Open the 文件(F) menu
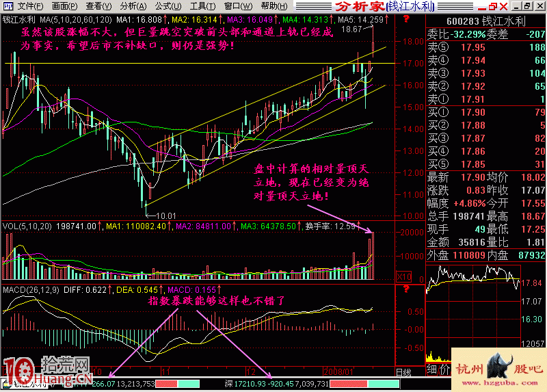Screen dimensions: 547x392 click(x=31, y=6)
